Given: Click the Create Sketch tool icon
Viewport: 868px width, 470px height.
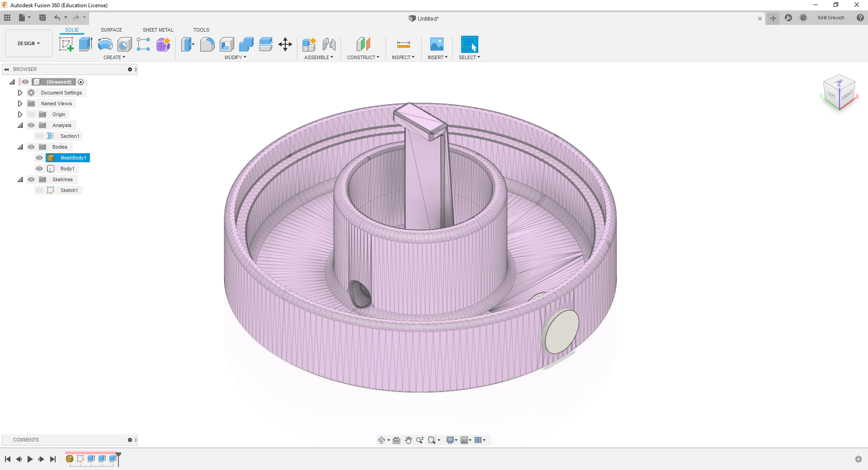Looking at the screenshot, I should pos(66,44).
